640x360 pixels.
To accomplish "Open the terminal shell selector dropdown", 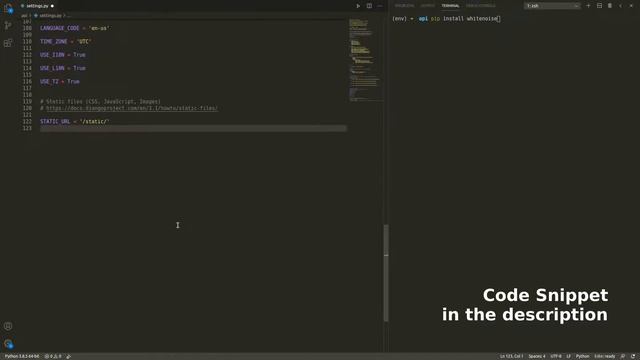I will point(552,6).
